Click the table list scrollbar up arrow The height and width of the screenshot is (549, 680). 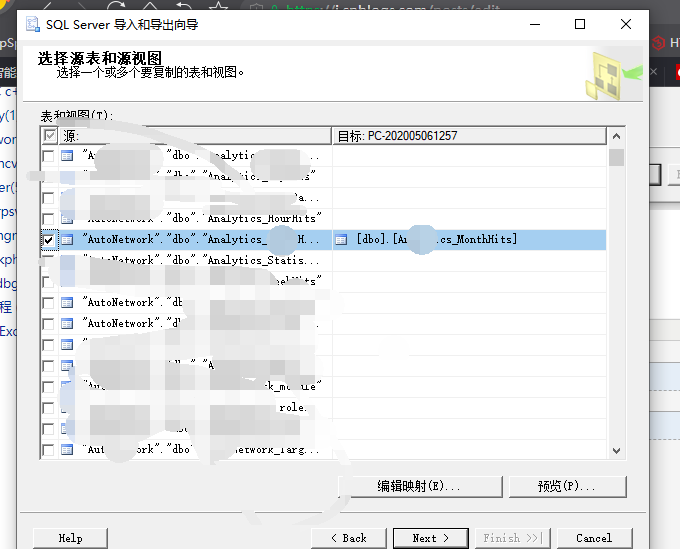616,136
